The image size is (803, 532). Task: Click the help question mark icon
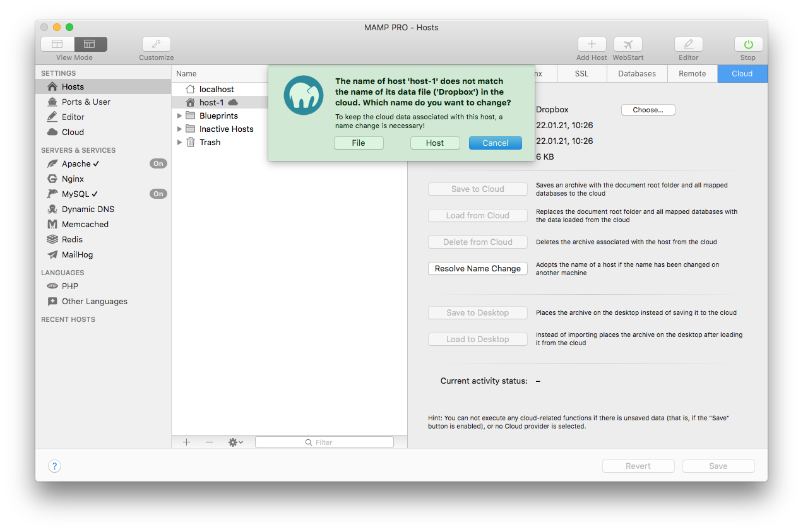(x=55, y=466)
